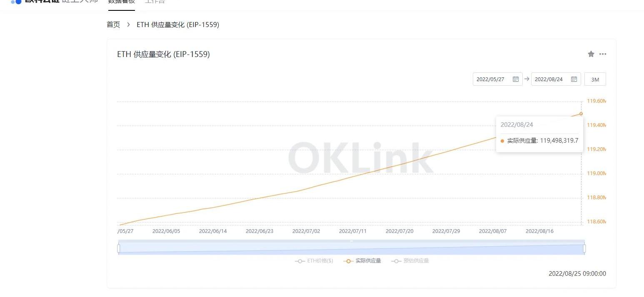The width and height of the screenshot is (644, 297).
Task: Favorite the chart with the star icon
Action: click(591, 54)
